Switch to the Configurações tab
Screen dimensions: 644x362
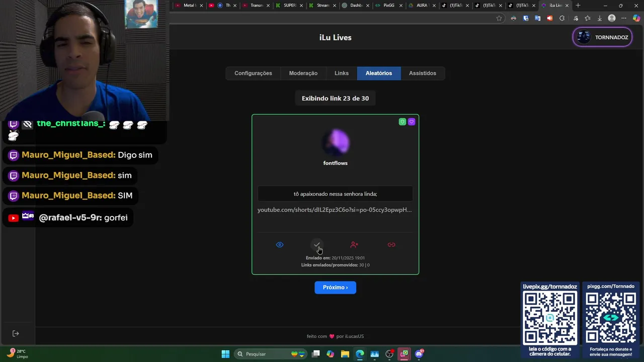coord(253,73)
